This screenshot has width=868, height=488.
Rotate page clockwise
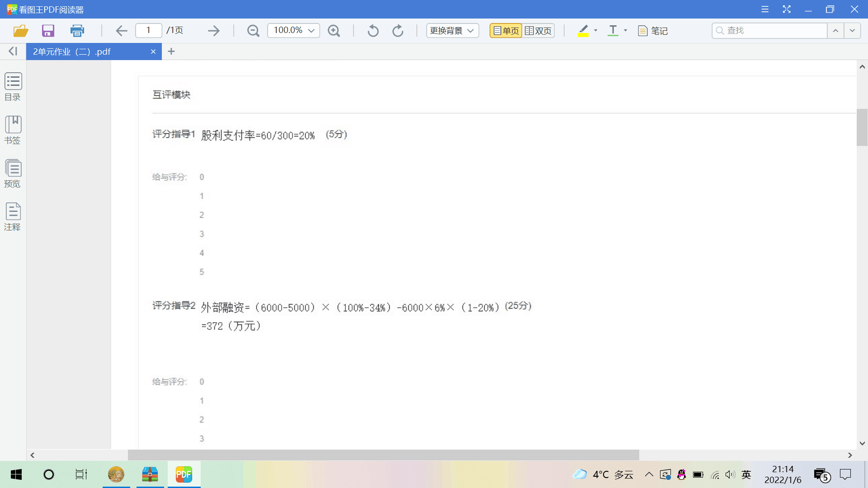click(x=398, y=31)
